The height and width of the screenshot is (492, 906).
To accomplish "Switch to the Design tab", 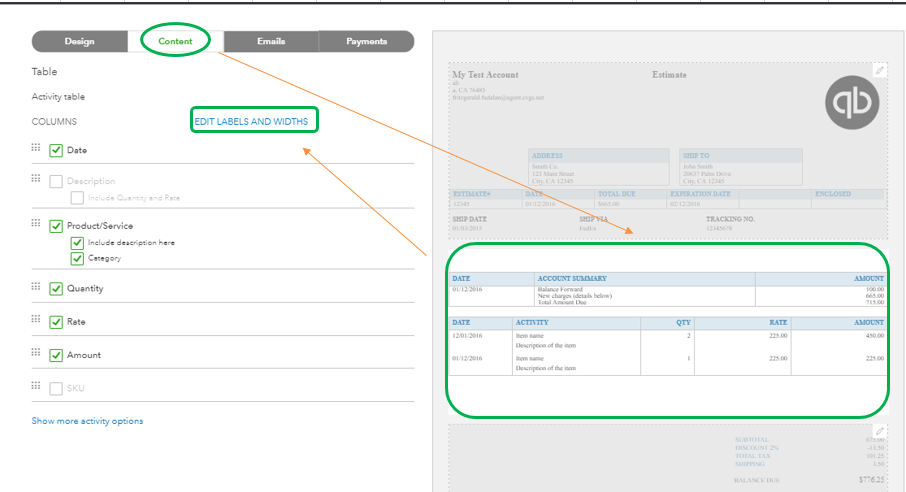I will click(x=80, y=42).
